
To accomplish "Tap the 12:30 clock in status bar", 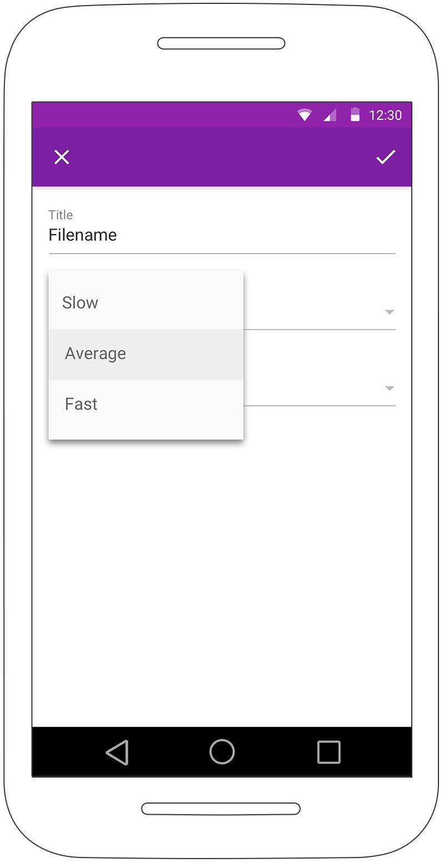I will click(386, 115).
